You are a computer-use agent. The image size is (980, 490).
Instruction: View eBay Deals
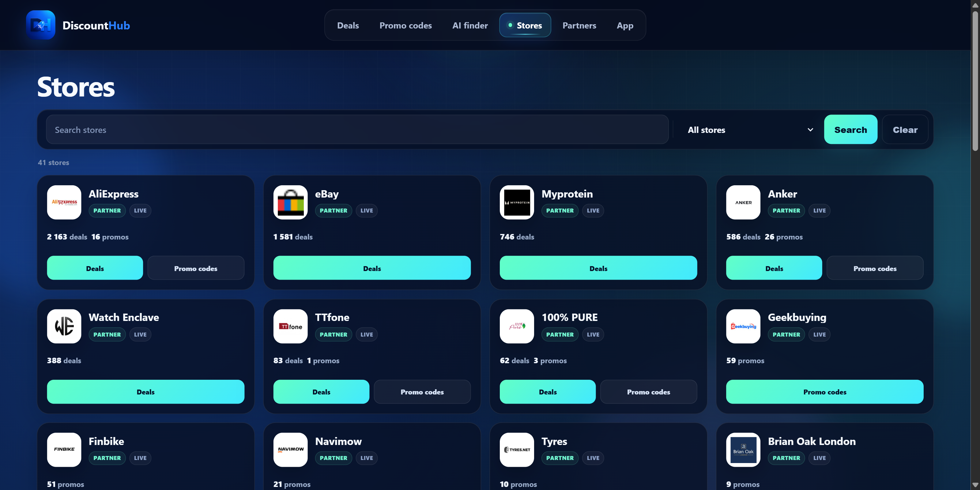[372, 268]
